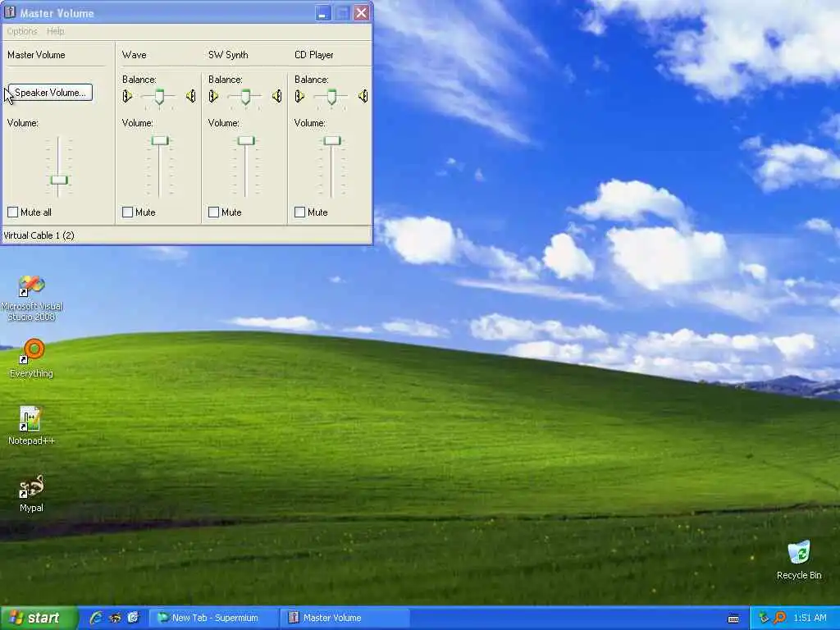
Task: Click the CD Player channel label
Action: click(314, 55)
